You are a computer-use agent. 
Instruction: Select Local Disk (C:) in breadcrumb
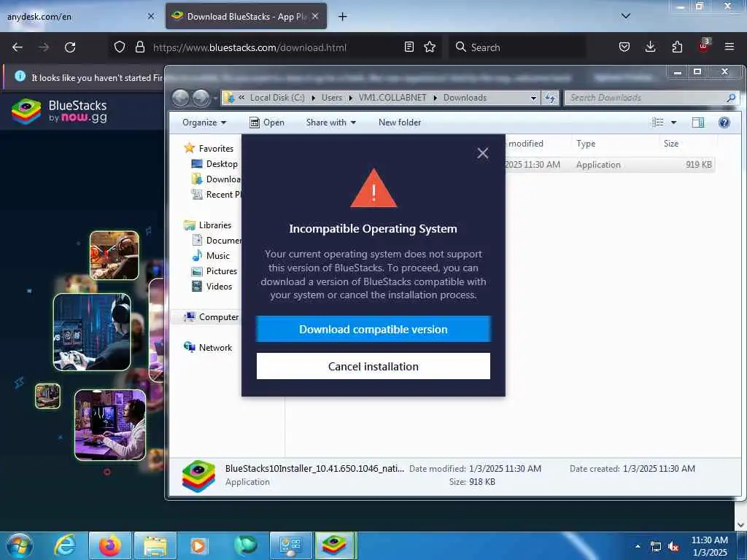point(277,98)
